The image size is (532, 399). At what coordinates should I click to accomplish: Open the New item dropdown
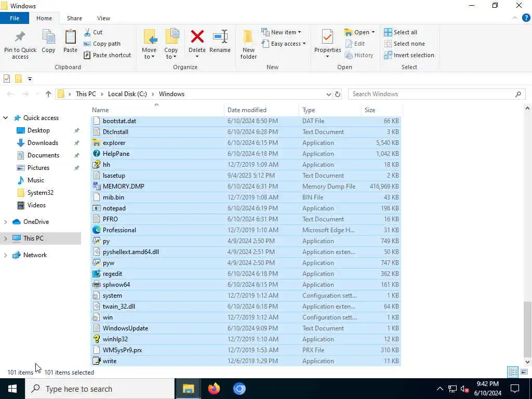pos(281,32)
